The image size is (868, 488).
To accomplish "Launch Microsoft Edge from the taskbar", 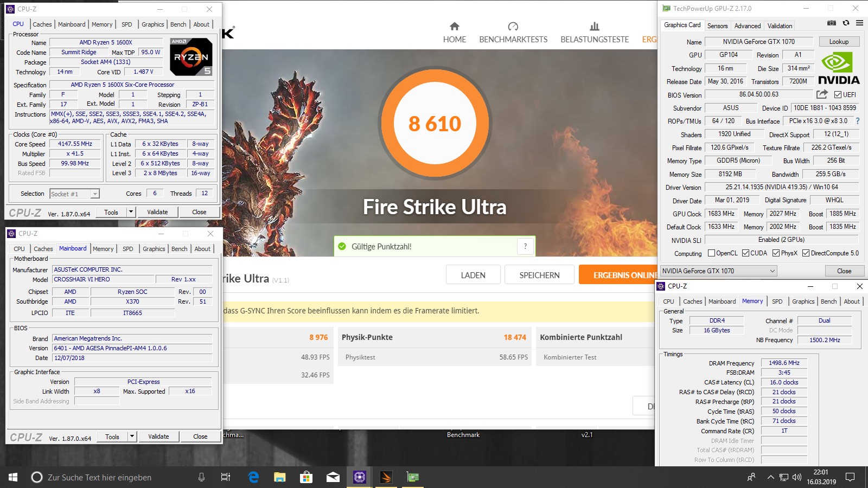I will [253, 477].
